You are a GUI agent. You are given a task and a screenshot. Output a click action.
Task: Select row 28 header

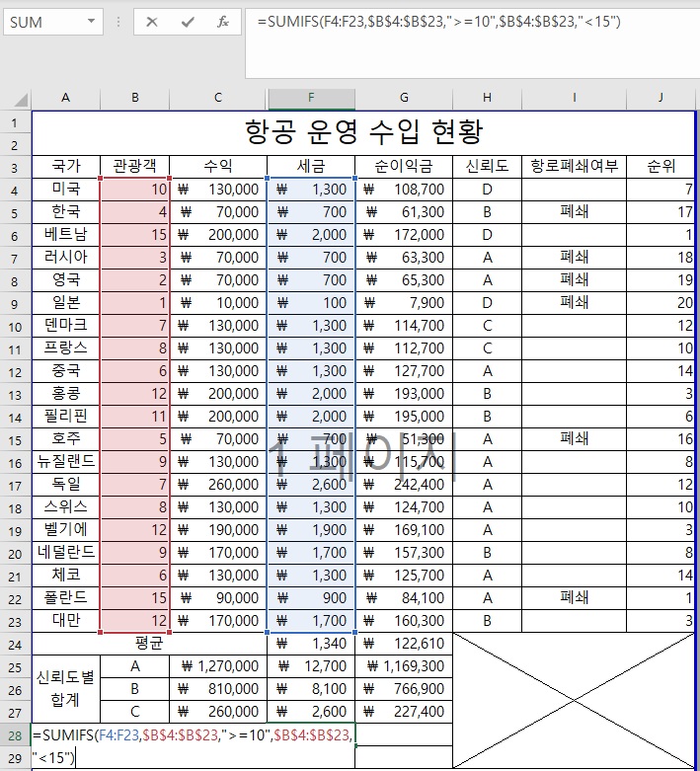tap(15, 735)
